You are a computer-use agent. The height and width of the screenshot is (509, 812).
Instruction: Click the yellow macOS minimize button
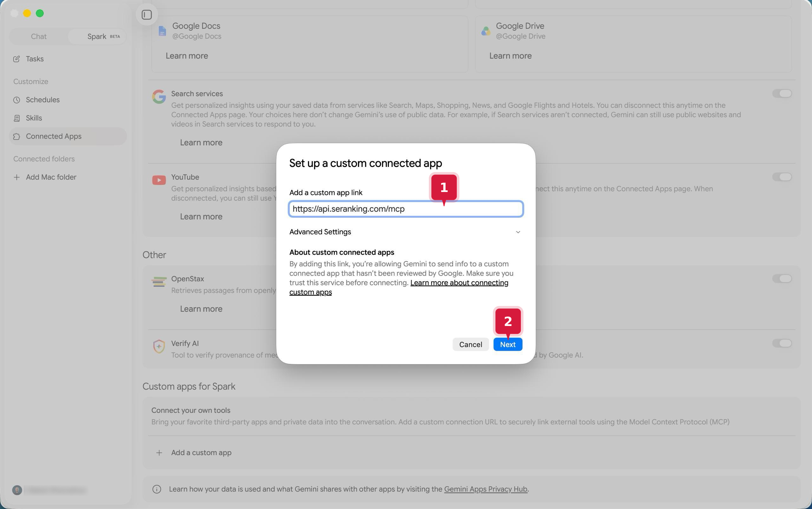(27, 13)
